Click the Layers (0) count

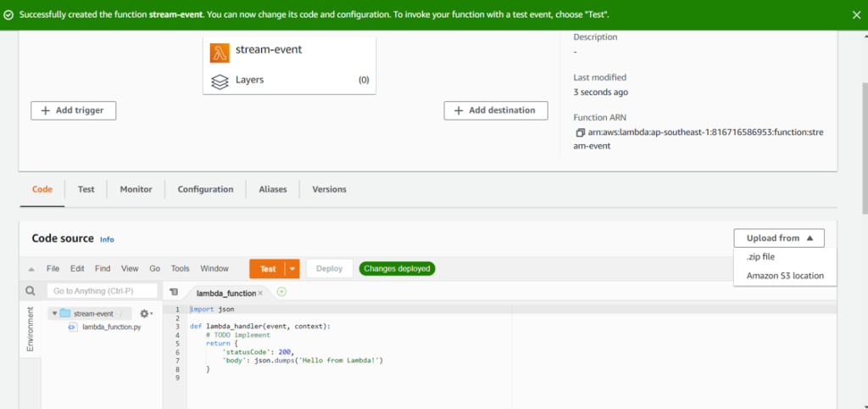click(363, 80)
